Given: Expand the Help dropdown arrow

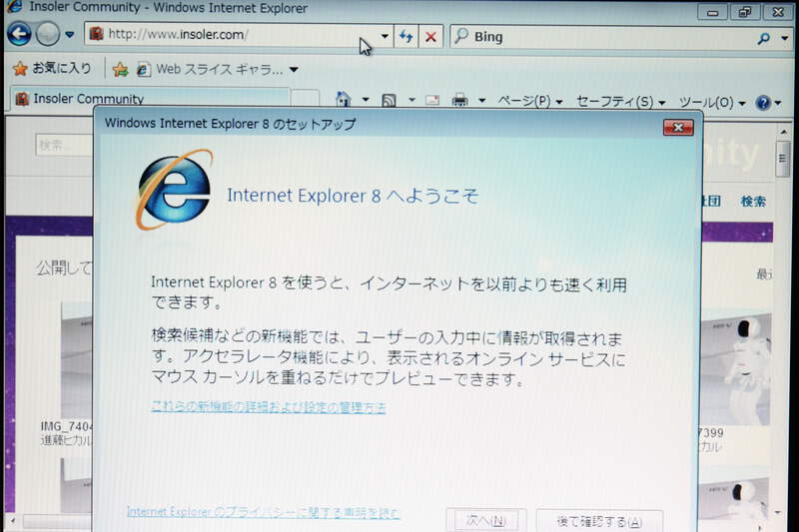Looking at the screenshot, I should tap(778, 104).
